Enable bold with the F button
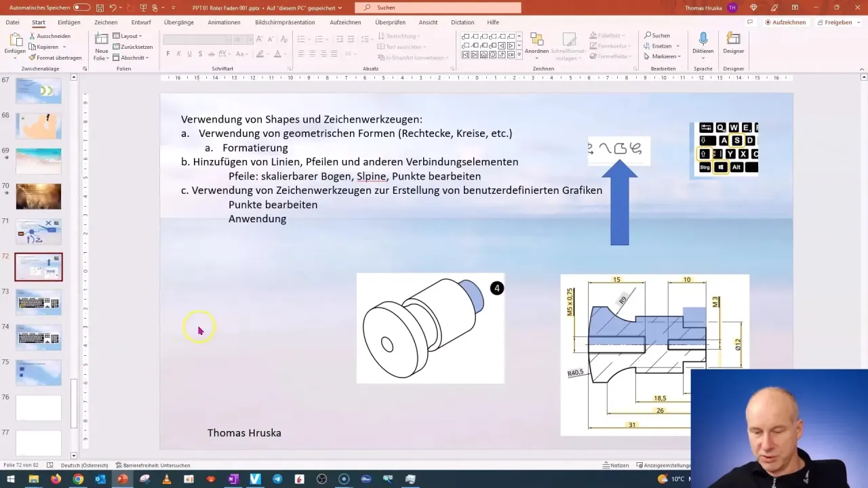Screen dimensions: 868x488 (167, 54)
